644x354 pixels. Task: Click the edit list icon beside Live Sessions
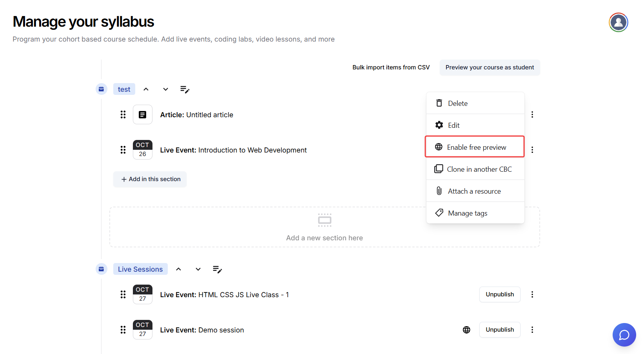[x=217, y=269]
